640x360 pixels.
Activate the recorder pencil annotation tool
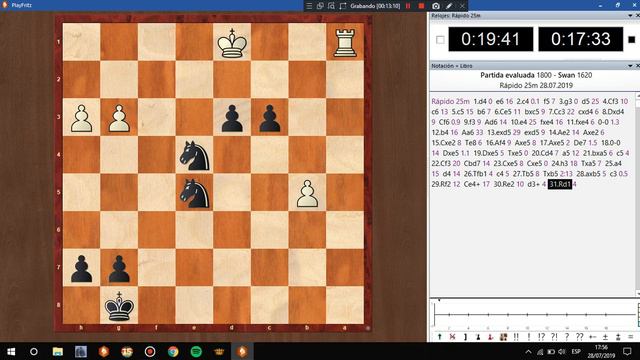coord(449,6)
